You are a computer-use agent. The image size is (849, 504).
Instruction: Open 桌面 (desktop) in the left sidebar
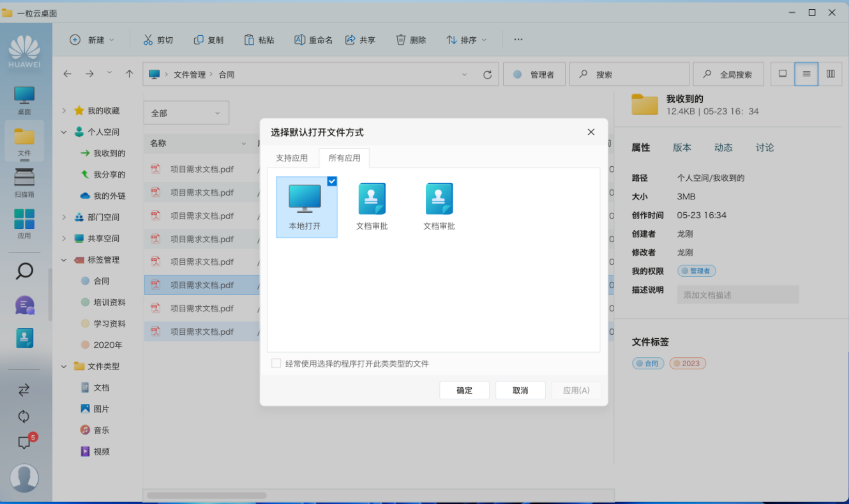point(24,100)
